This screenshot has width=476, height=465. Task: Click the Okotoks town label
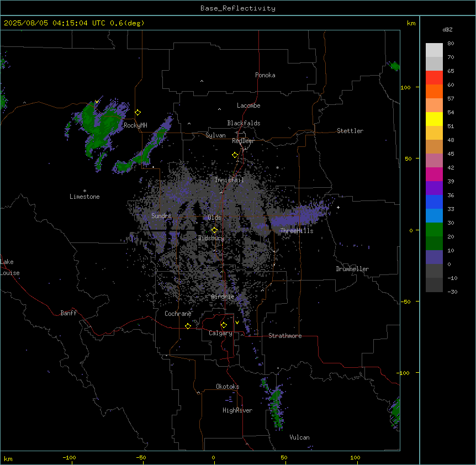tap(228, 387)
